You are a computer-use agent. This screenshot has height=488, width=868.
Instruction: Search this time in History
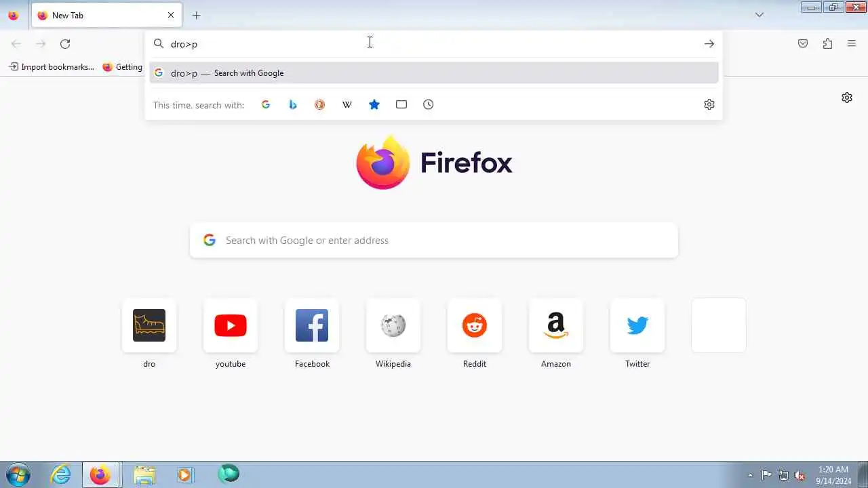[429, 104]
